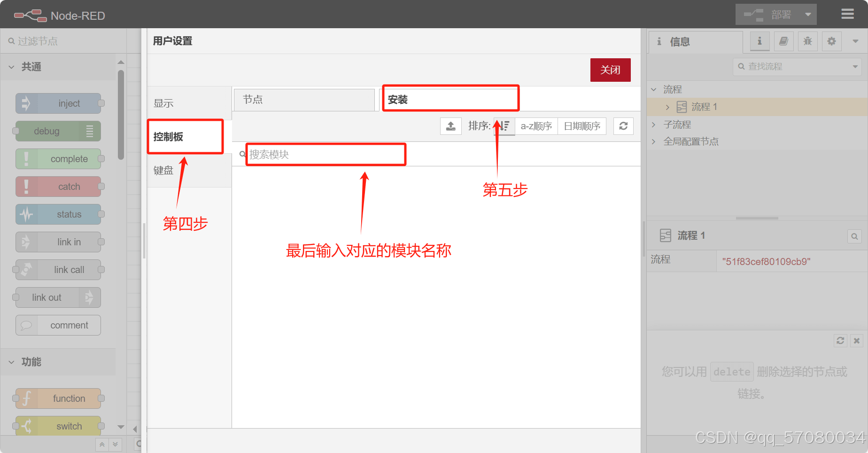The image size is (868, 453).
Task: Open the debug bug sidebar tab
Action: [807, 41]
